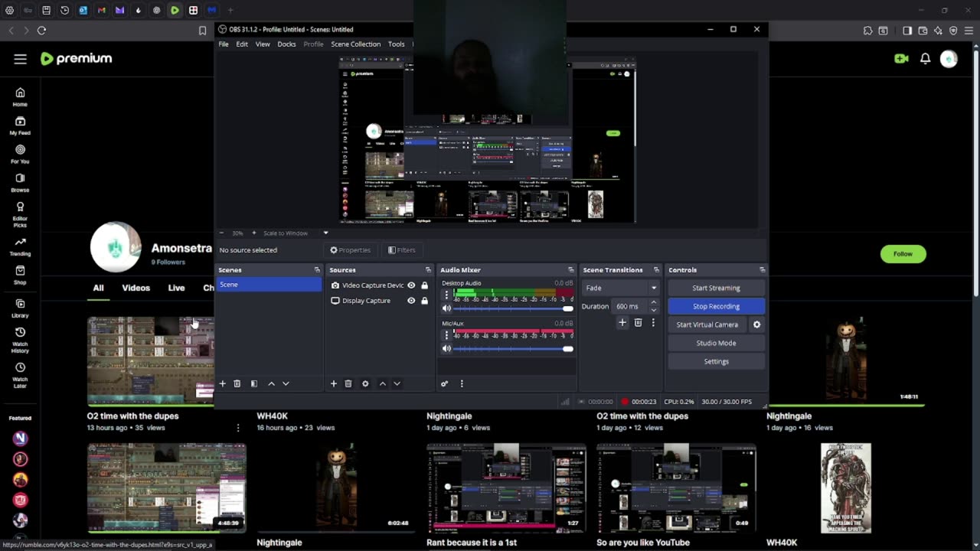
Task: Open the preview scale dropdown arrow
Action: (325, 233)
